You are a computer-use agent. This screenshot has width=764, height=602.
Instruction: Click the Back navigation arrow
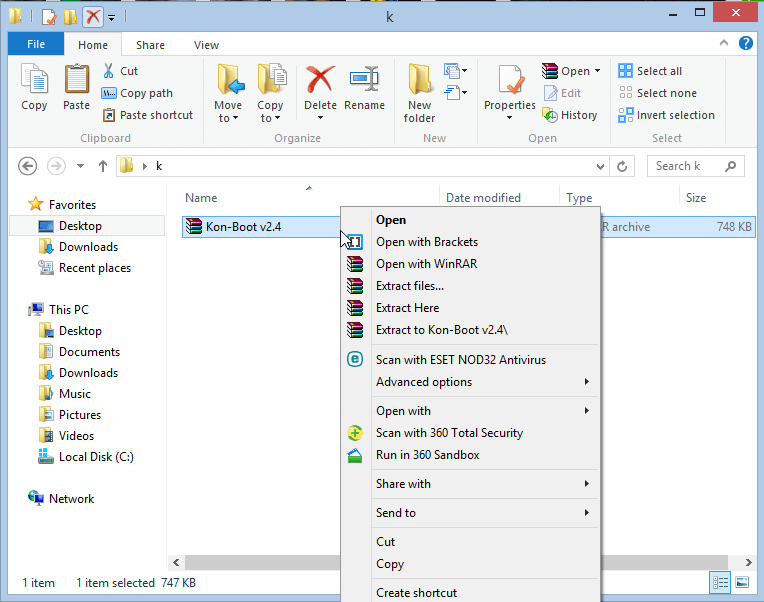click(27, 166)
